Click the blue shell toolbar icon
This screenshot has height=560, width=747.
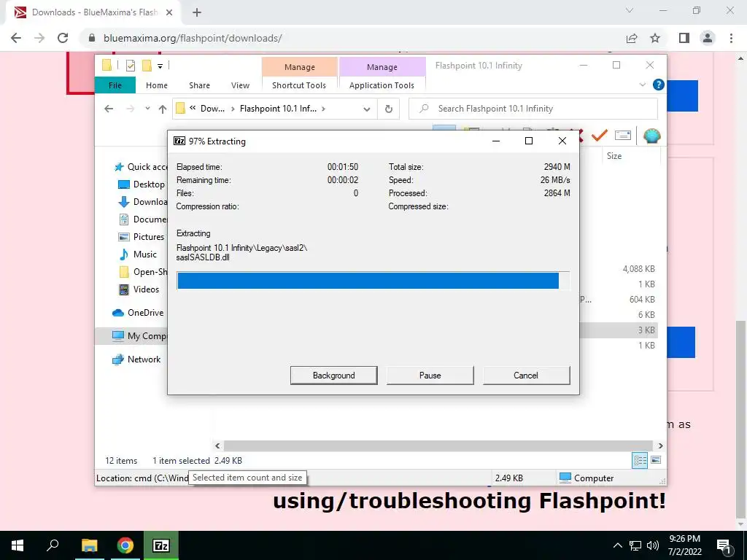pyautogui.click(x=651, y=136)
